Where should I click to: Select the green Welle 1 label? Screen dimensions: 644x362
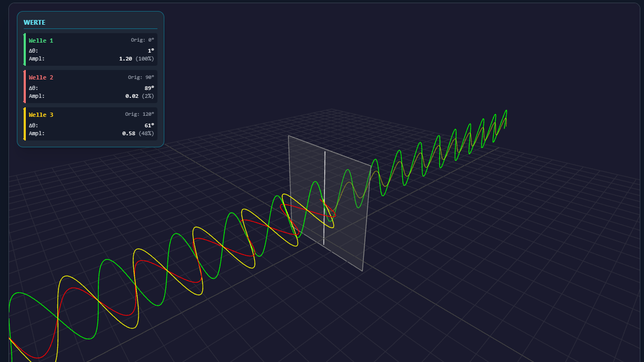(41, 41)
